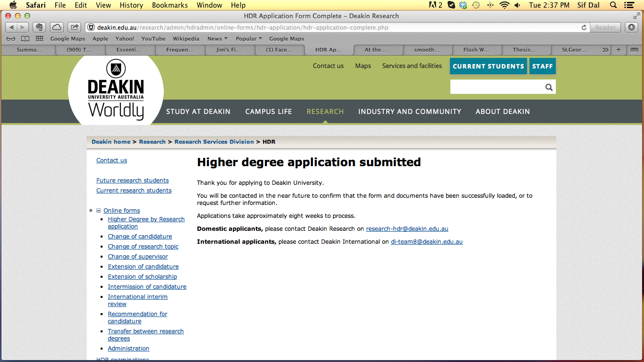Click the Current Students button
This screenshot has width=644, height=362.
pyautogui.click(x=488, y=66)
